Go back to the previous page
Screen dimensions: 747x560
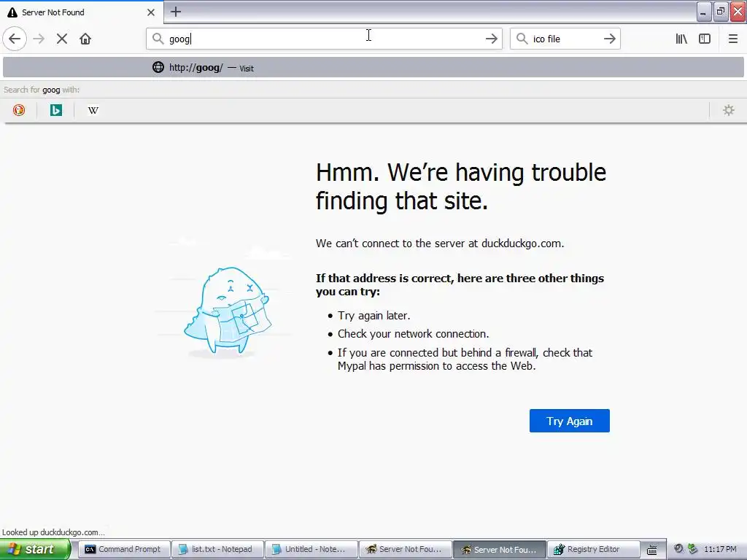coord(15,39)
